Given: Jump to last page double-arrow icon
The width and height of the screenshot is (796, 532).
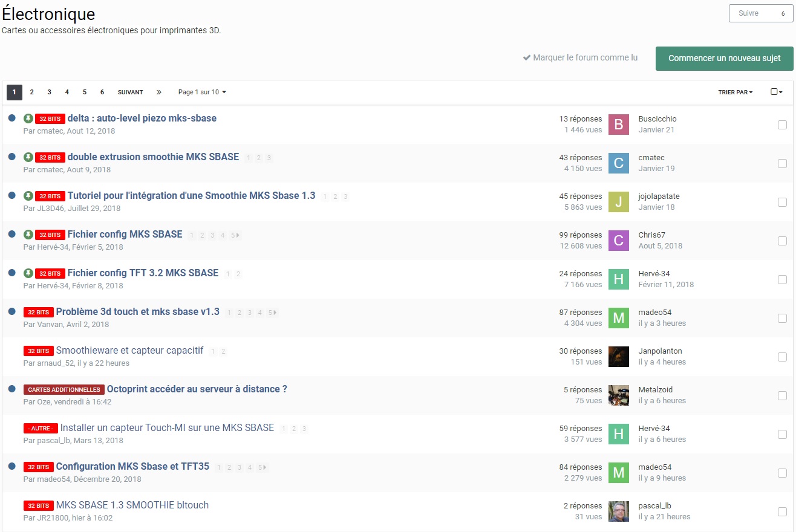Looking at the screenshot, I should click(x=159, y=92).
